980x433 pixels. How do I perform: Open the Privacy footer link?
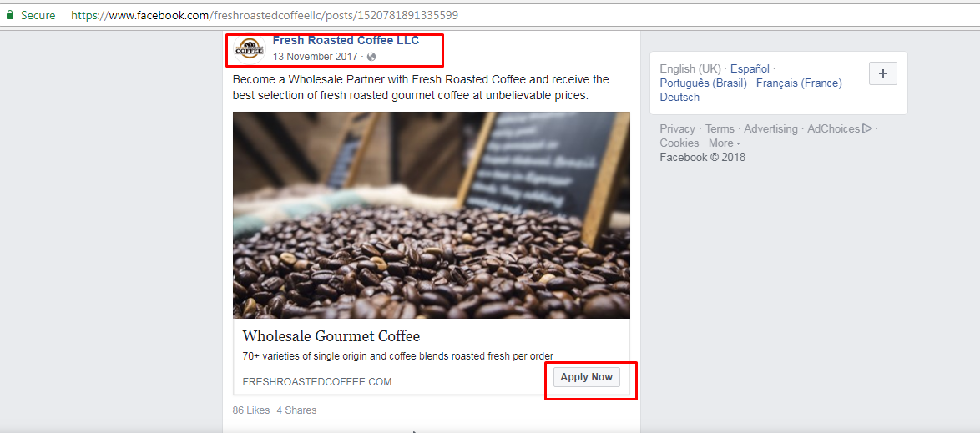pyautogui.click(x=678, y=128)
